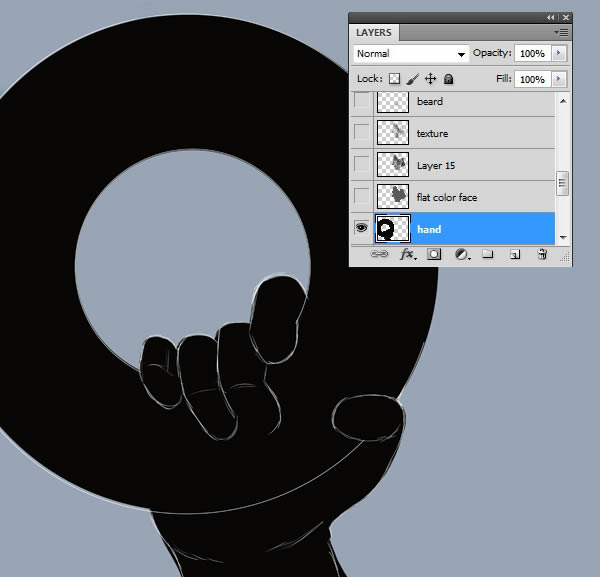Select the texture layer thumbnail

click(x=393, y=132)
